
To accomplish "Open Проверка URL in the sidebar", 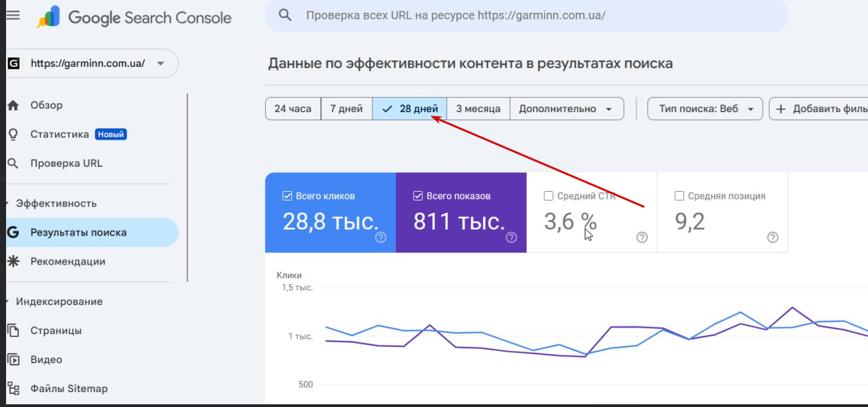I will tap(66, 163).
